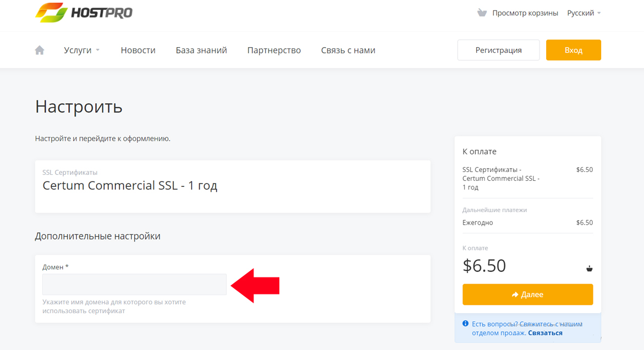
Task: Click the Регистрация button
Action: click(498, 49)
